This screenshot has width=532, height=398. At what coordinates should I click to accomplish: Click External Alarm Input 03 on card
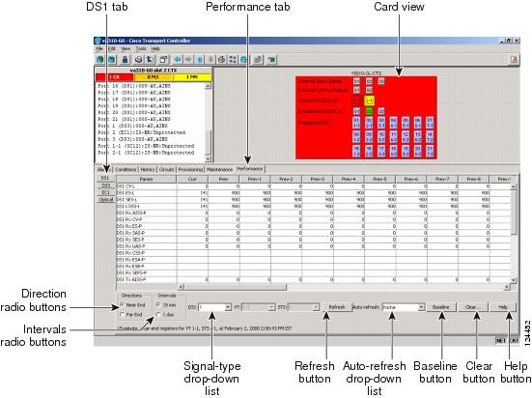(381, 81)
